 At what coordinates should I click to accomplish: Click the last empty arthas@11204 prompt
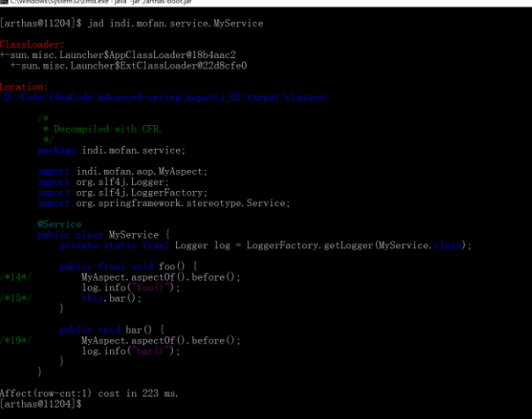click(x=41, y=404)
